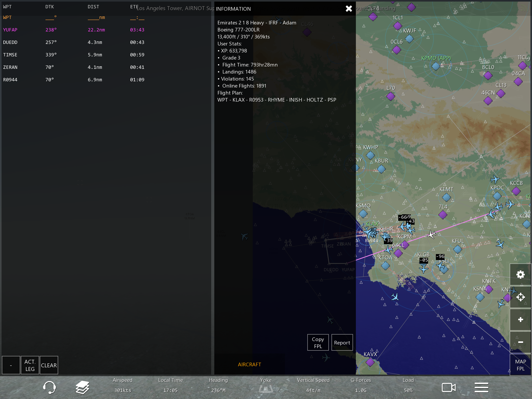Center map on aircraft crosshair icon
The height and width of the screenshot is (399, 532).
tap(520, 297)
